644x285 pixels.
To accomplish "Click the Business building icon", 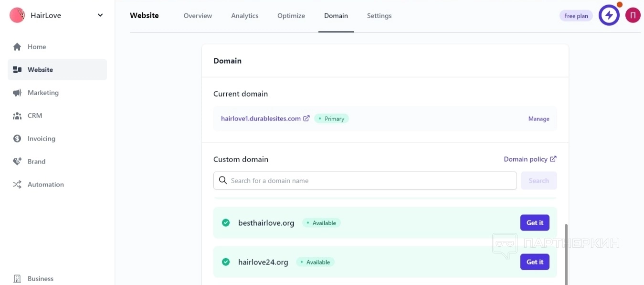I will pyautogui.click(x=17, y=279).
